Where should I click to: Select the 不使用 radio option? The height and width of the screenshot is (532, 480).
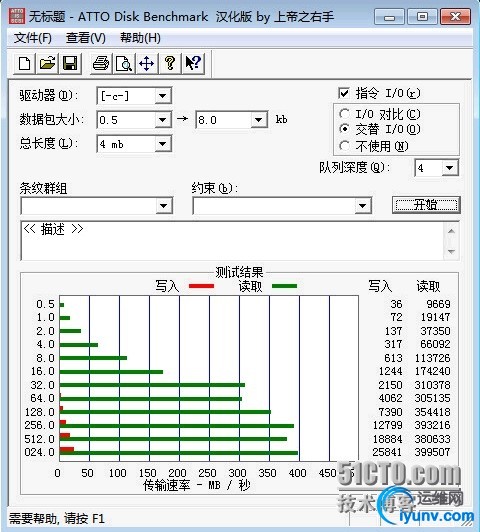[344, 146]
